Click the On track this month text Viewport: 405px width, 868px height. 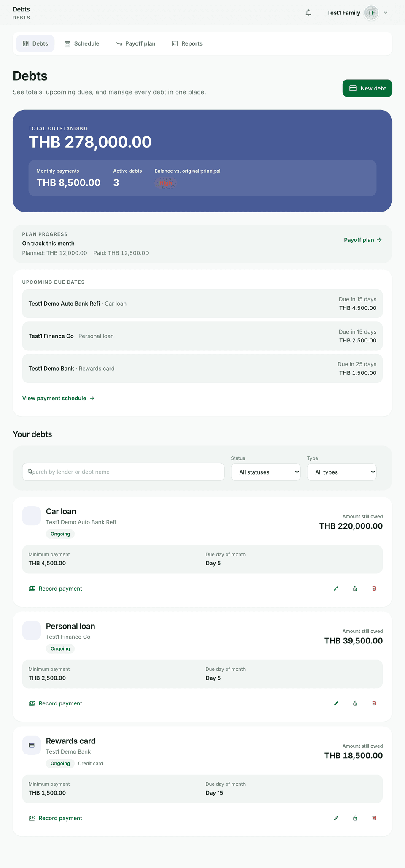[x=49, y=244]
